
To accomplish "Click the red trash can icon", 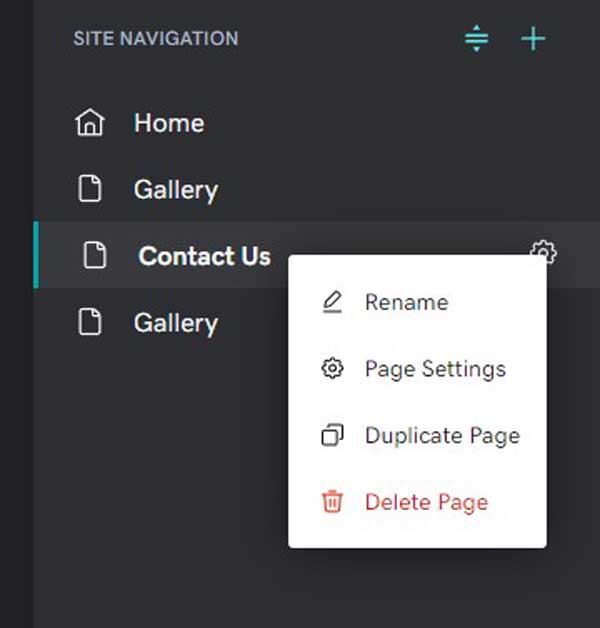I will 332,501.
